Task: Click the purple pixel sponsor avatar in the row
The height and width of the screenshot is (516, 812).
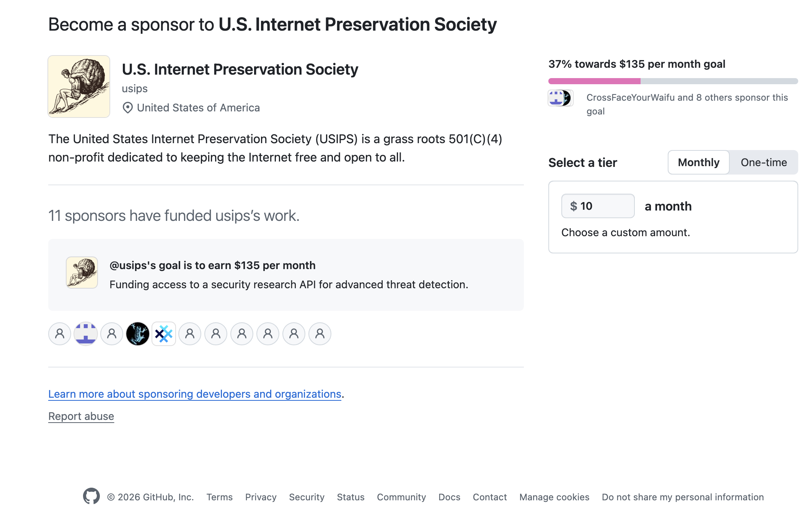Action: click(86, 334)
